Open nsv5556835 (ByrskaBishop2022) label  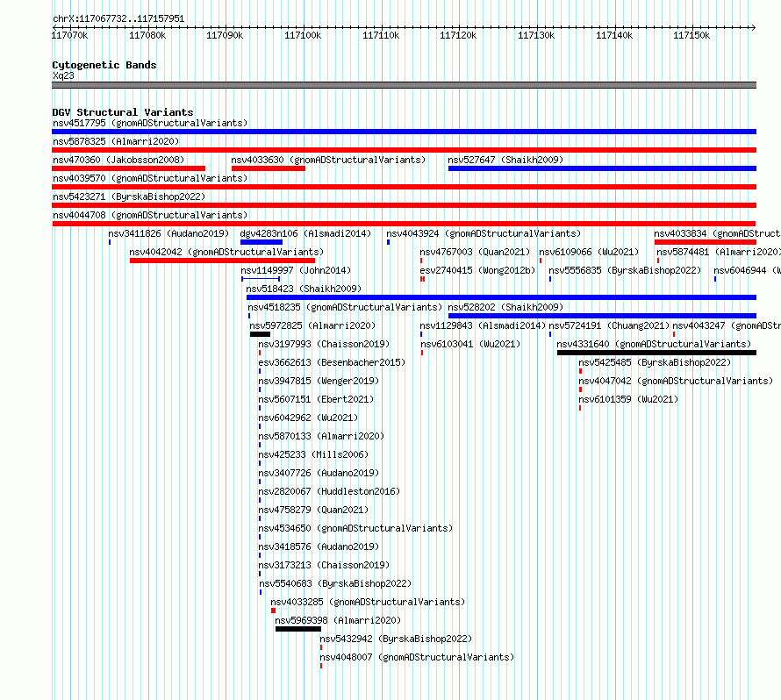(x=625, y=270)
